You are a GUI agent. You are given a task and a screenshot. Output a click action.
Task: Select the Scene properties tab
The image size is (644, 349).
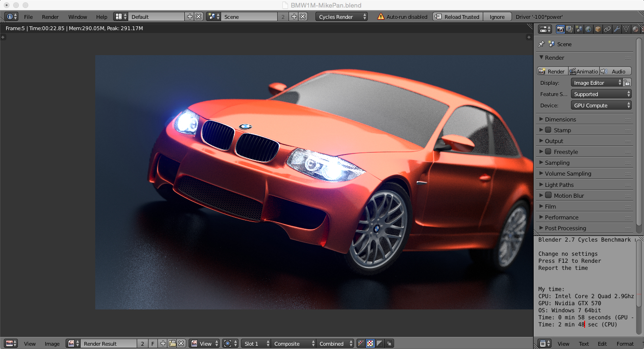pos(579,29)
